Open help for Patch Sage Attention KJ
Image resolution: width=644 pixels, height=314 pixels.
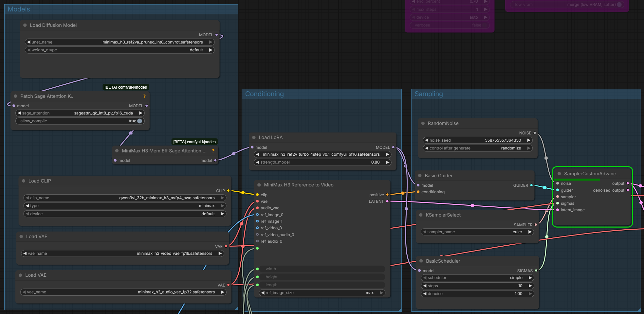coord(144,96)
